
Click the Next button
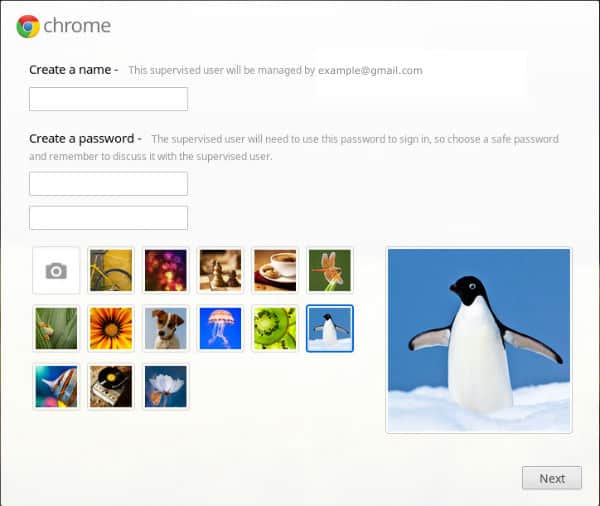(x=552, y=478)
